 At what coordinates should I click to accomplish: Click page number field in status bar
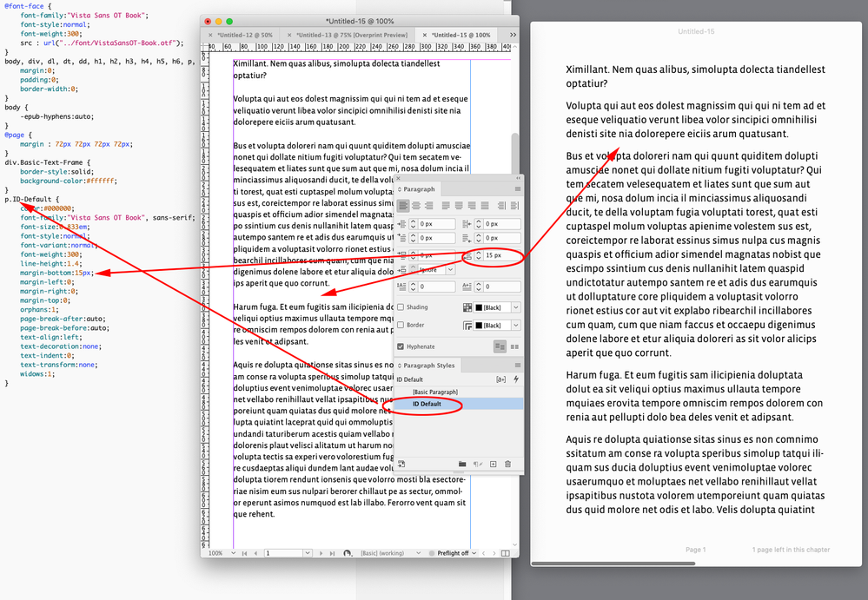coord(283,553)
